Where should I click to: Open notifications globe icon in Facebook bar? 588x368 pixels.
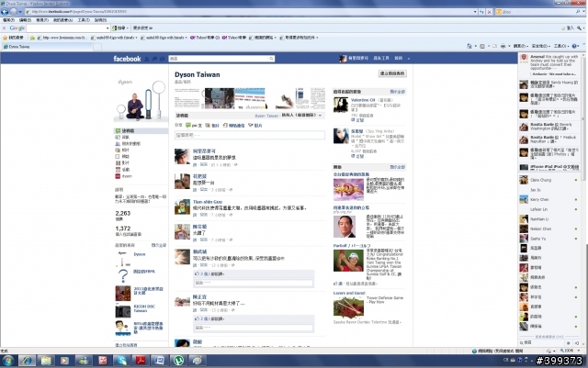click(x=162, y=59)
